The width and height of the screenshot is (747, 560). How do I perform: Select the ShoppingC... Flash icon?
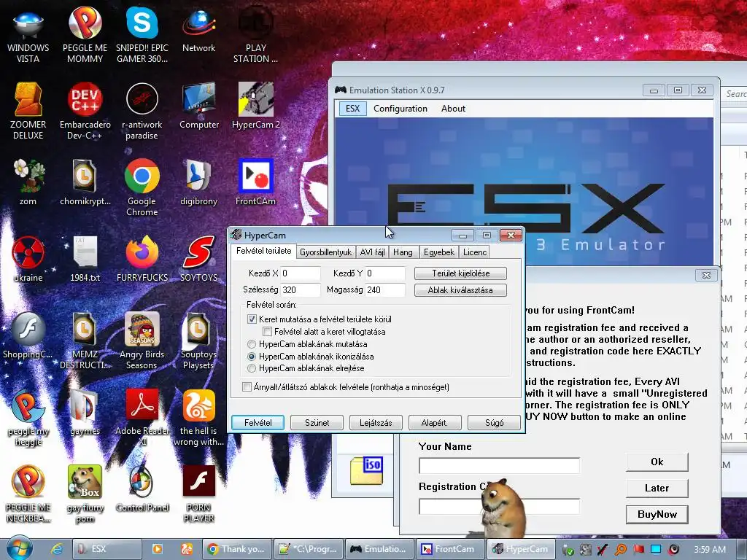(x=28, y=335)
